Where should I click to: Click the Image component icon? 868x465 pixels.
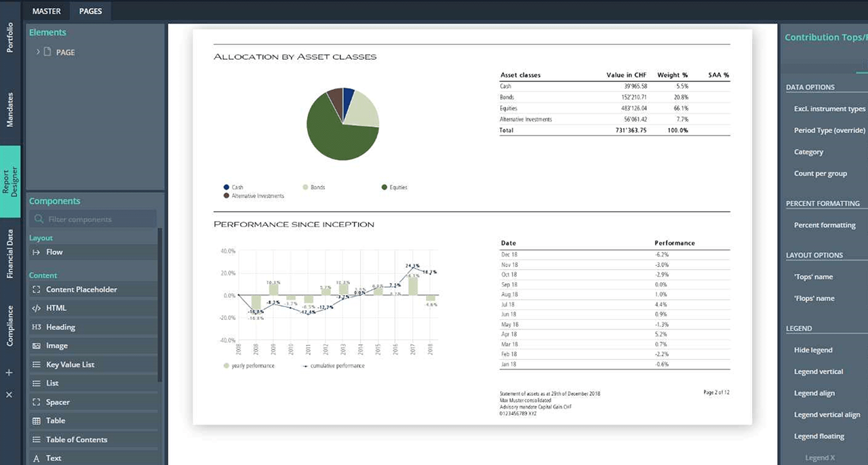pos(37,346)
